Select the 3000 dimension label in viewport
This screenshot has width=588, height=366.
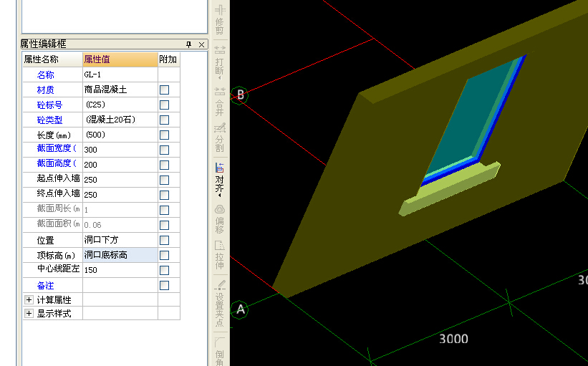tap(453, 339)
